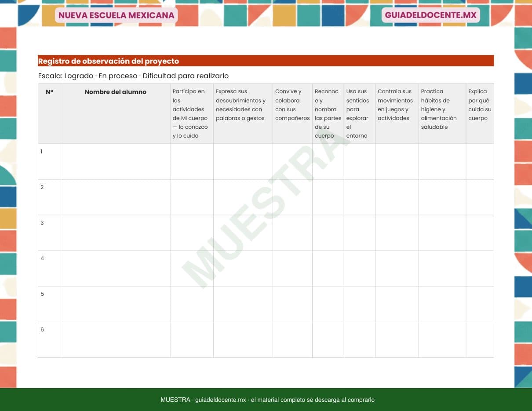The image size is (532, 411).
Task: Click the Expresa sus descubrimientos column header
Action: click(x=243, y=113)
